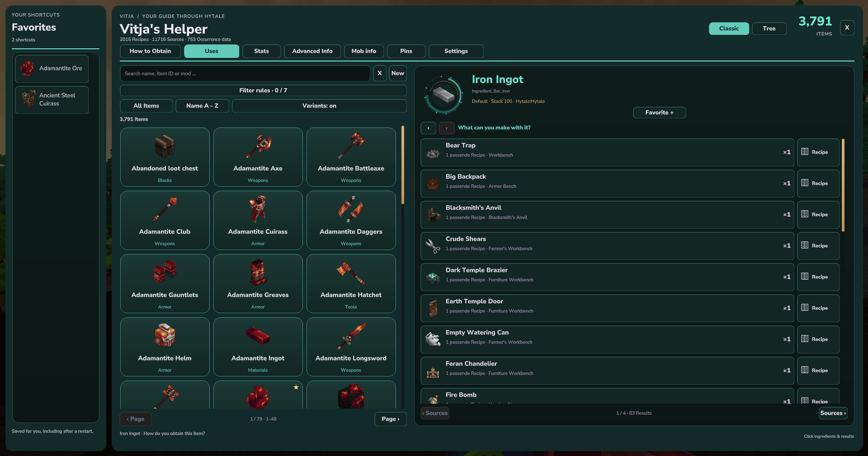Select the Abandoned loot chest item icon

(165, 146)
